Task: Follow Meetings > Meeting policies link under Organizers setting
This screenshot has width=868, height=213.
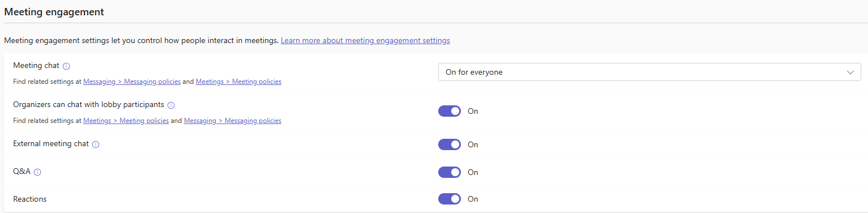Action: tap(126, 121)
